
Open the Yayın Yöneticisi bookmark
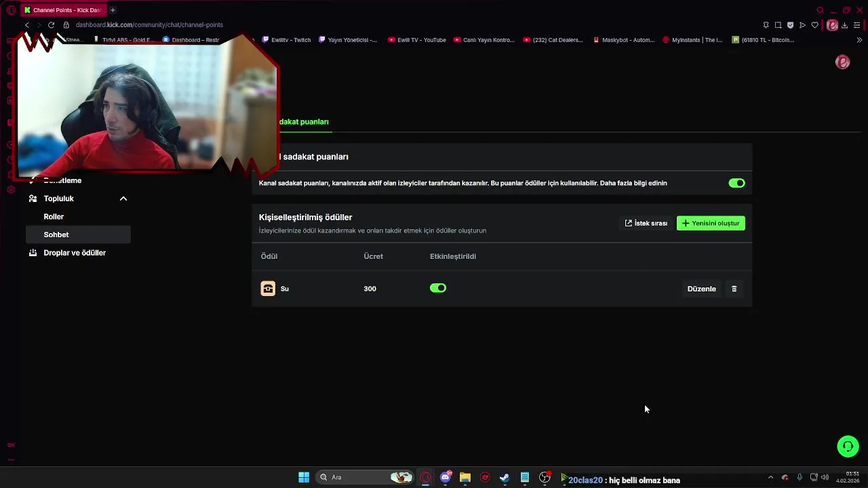tap(348, 40)
